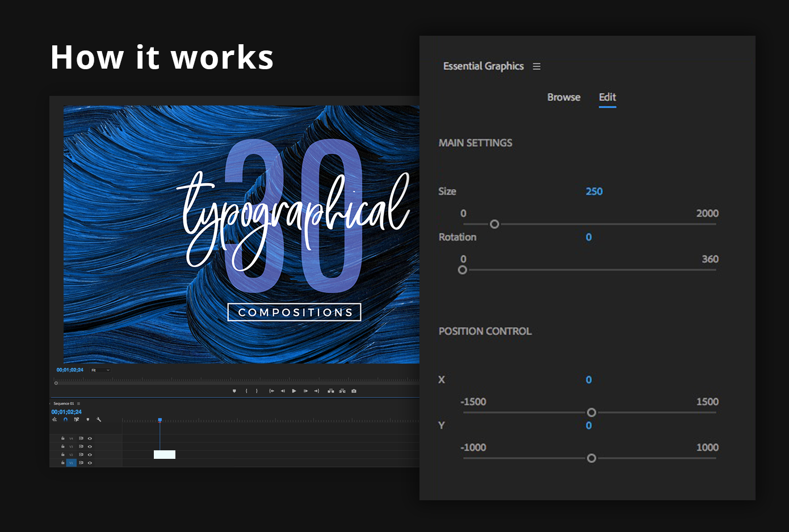The width and height of the screenshot is (789, 532).
Task: Switch to the Browse tab
Action: coord(564,97)
